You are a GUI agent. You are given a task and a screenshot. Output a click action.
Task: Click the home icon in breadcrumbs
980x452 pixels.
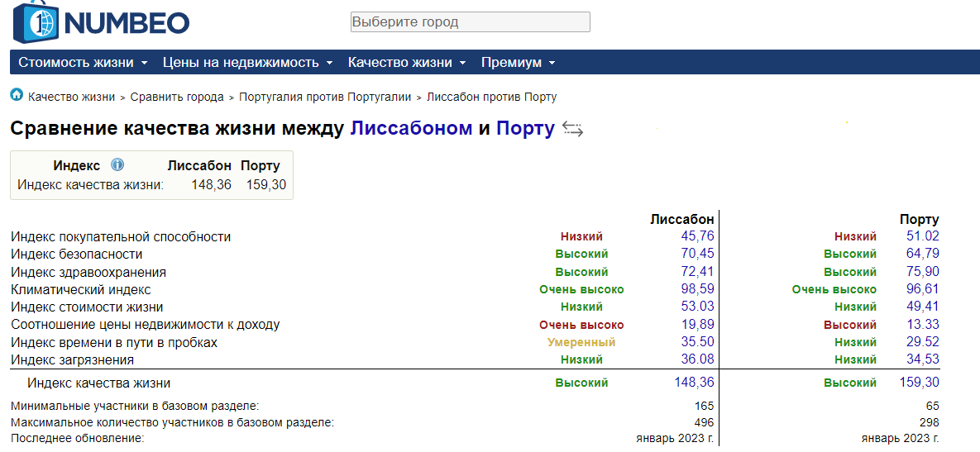point(17,96)
